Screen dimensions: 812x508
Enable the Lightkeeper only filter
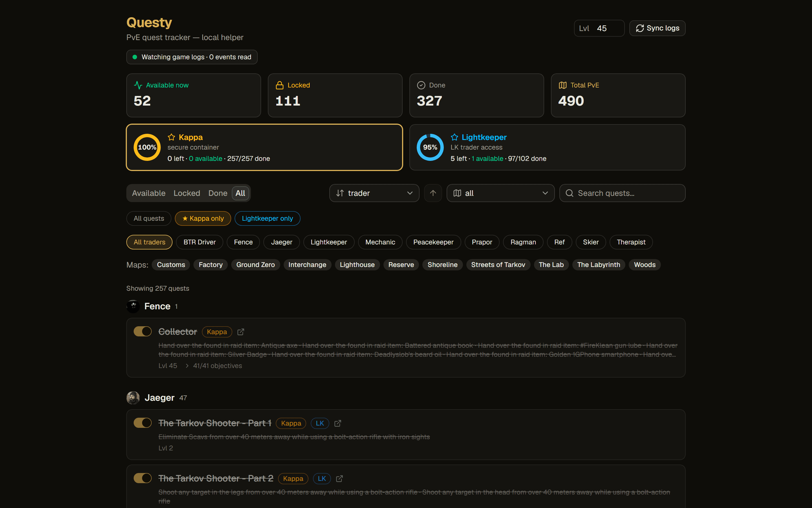[267, 218]
